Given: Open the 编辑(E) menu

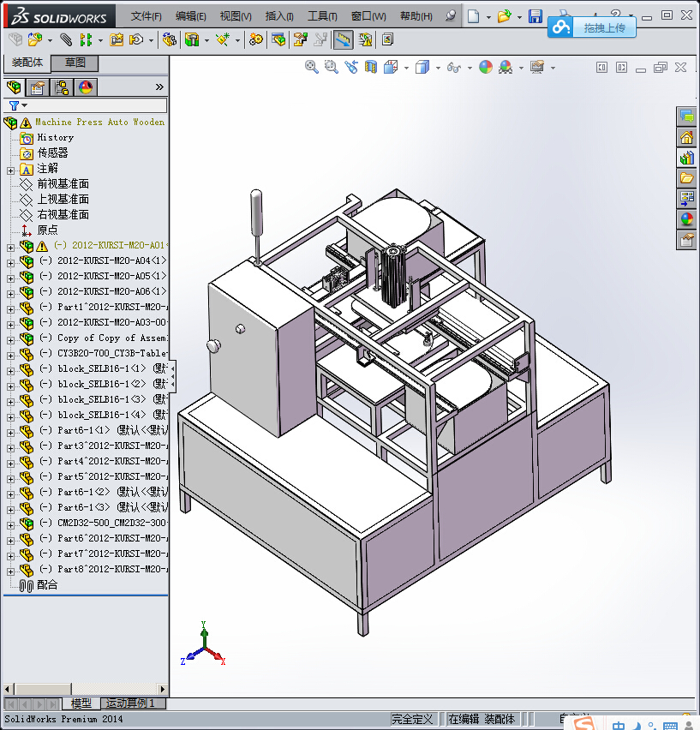Looking at the screenshot, I should [191, 16].
